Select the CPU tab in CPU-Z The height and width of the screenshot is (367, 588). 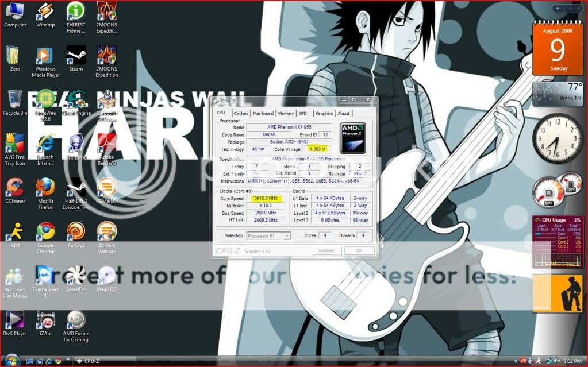click(221, 113)
